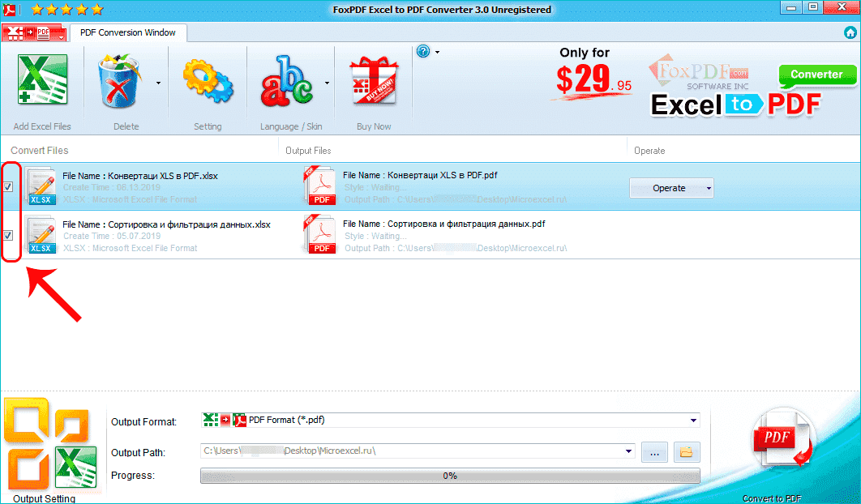861x504 pixels.
Task: Click file name Конвертаци XLS в PDF.xlsx
Action: [140, 176]
